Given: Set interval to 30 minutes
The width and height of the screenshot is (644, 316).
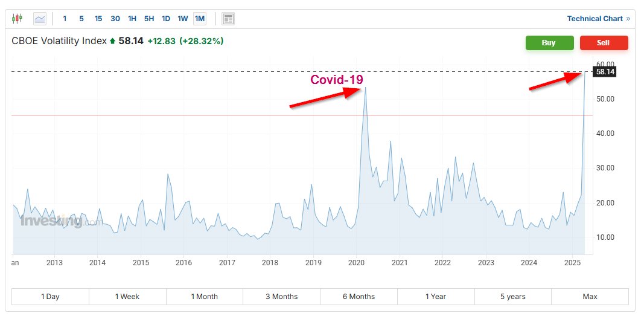Looking at the screenshot, I should click(115, 19).
